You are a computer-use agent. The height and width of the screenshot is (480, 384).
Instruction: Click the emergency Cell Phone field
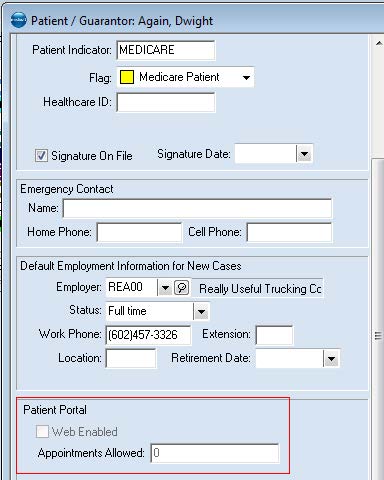tap(289, 232)
